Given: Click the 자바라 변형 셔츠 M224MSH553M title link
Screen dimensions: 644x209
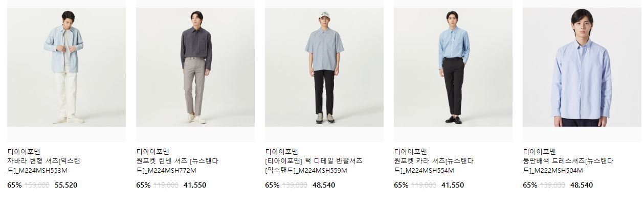Looking at the screenshot, I should pyautogui.click(x=44, y=166).
